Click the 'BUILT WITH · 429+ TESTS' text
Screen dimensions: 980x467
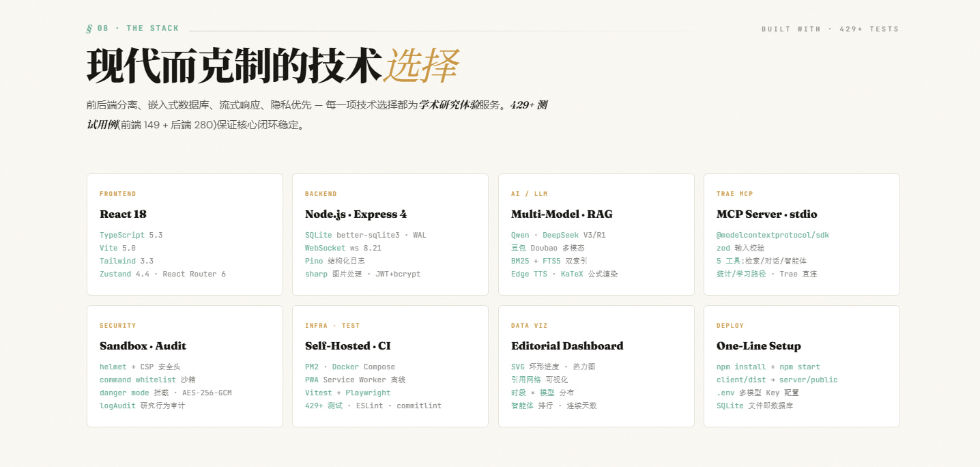point(830,29)
